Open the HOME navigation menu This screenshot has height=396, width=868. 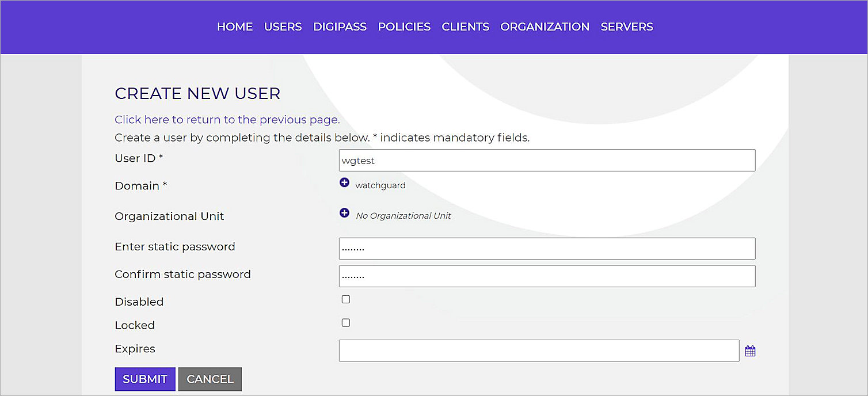[x=234, y=26]
